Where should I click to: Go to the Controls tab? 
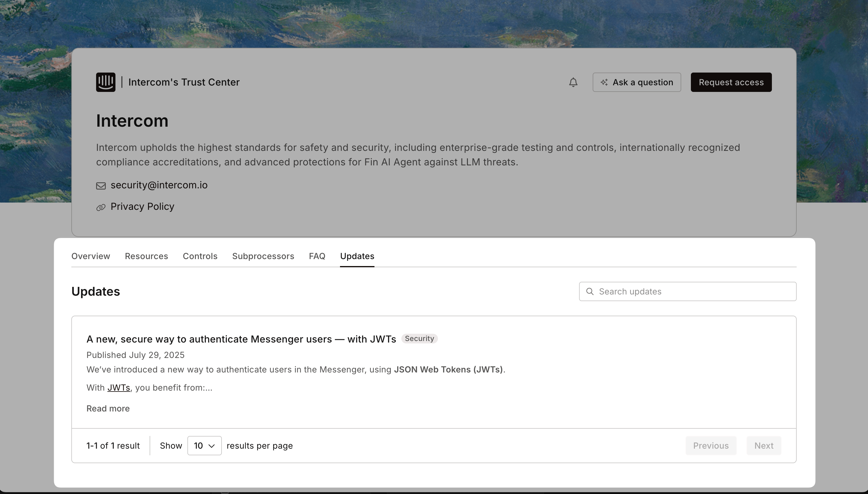pyautogui.click(x=200, y=256)
